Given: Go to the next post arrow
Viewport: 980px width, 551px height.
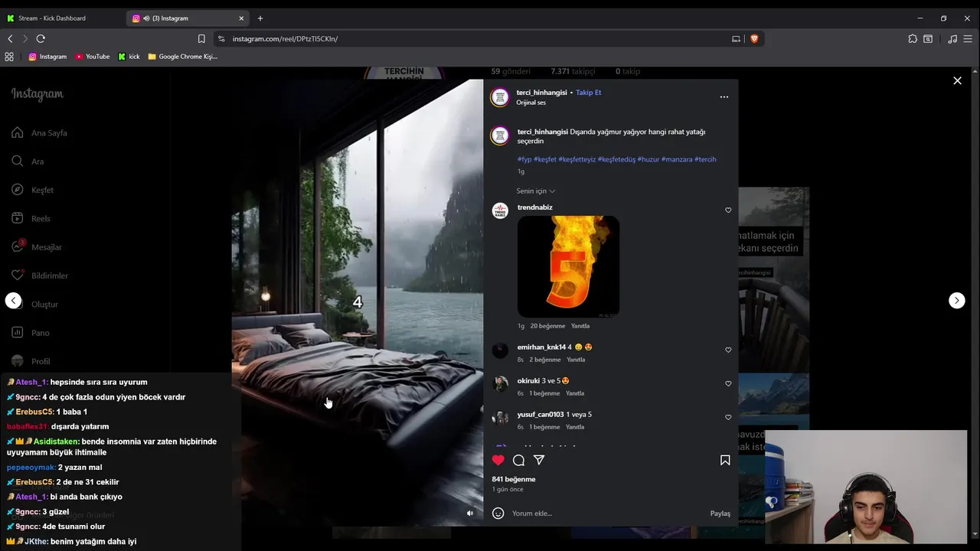Looking at the screenshot, I should 957,301.
